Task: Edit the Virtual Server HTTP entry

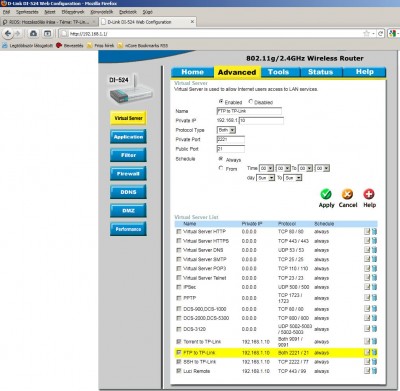Action: pyautogui.click(x=367, y=231)
